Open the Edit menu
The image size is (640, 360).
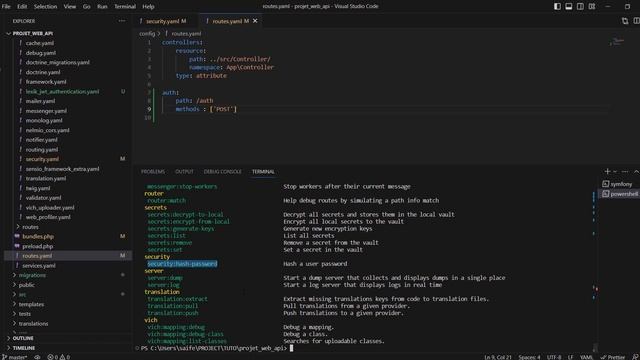click(22, 7)
